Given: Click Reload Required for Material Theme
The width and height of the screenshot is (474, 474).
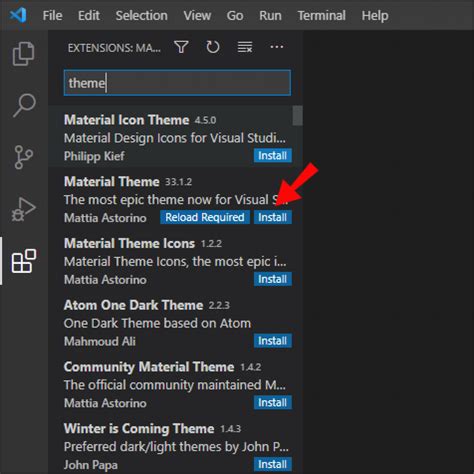Looking at the screenshot, I should (x=205, y=217).
